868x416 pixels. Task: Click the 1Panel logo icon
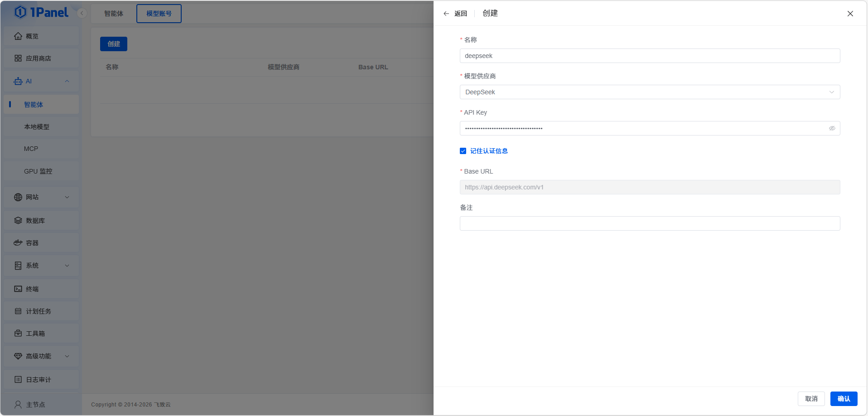[20, 12]
